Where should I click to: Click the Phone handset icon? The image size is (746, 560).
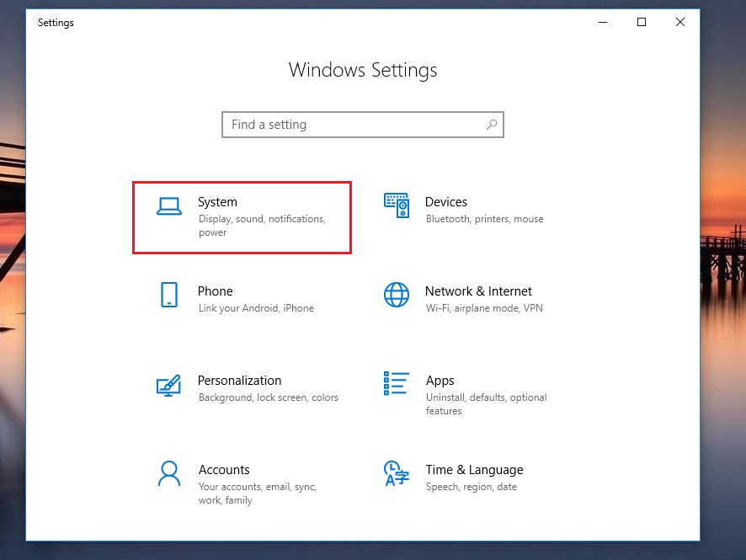pos(169,295)
